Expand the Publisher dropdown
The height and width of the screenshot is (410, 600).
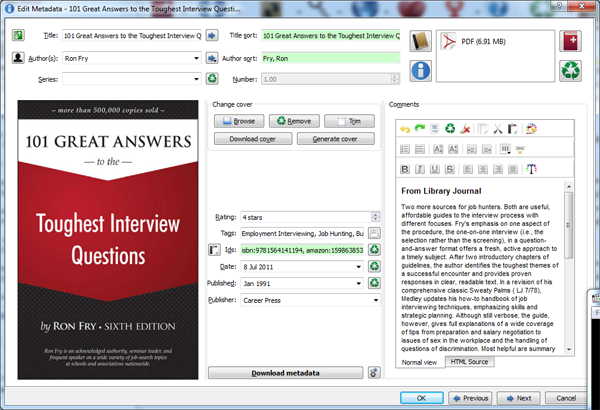click(376, 301)
